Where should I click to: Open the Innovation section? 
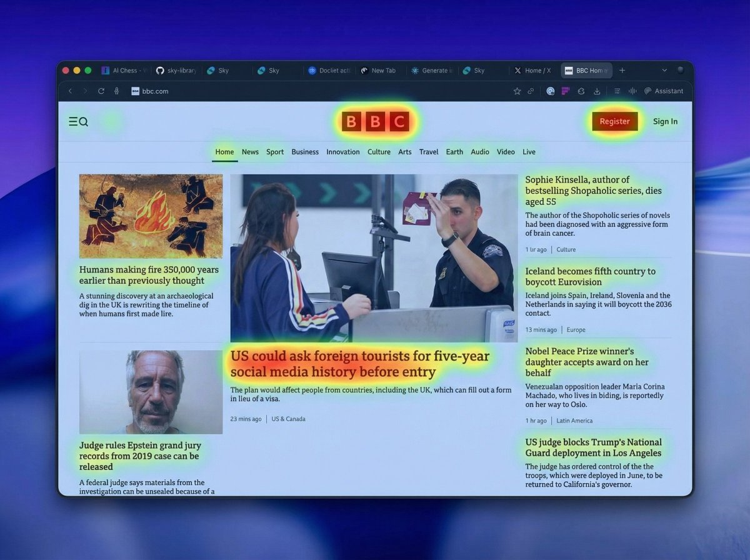(x=343, y=152)
